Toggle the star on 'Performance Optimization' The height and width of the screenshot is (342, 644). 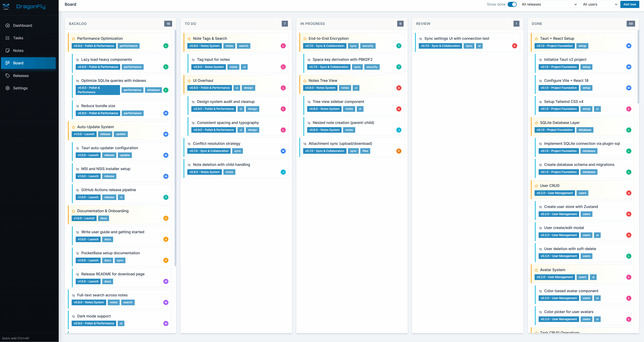click(x=73, y=38)
